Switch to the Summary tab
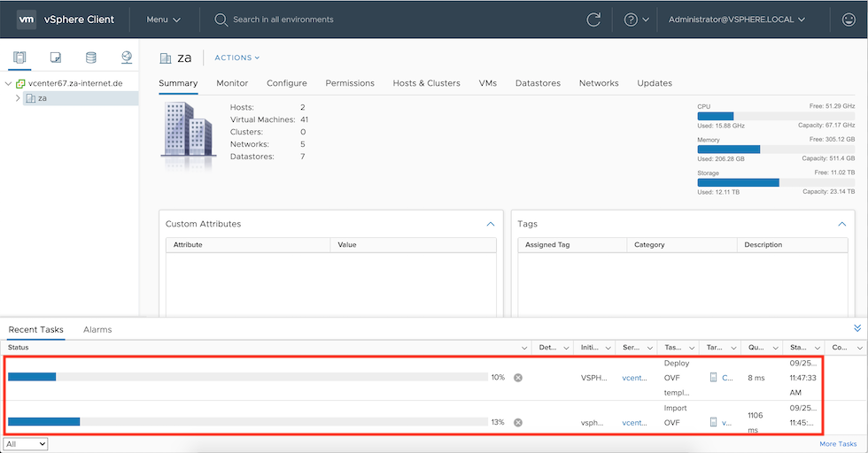 click(x=178, y=83)
